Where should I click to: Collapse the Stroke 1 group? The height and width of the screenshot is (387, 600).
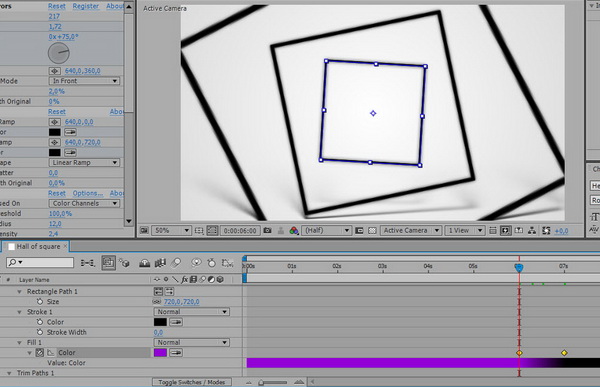[x=19, y=312]
